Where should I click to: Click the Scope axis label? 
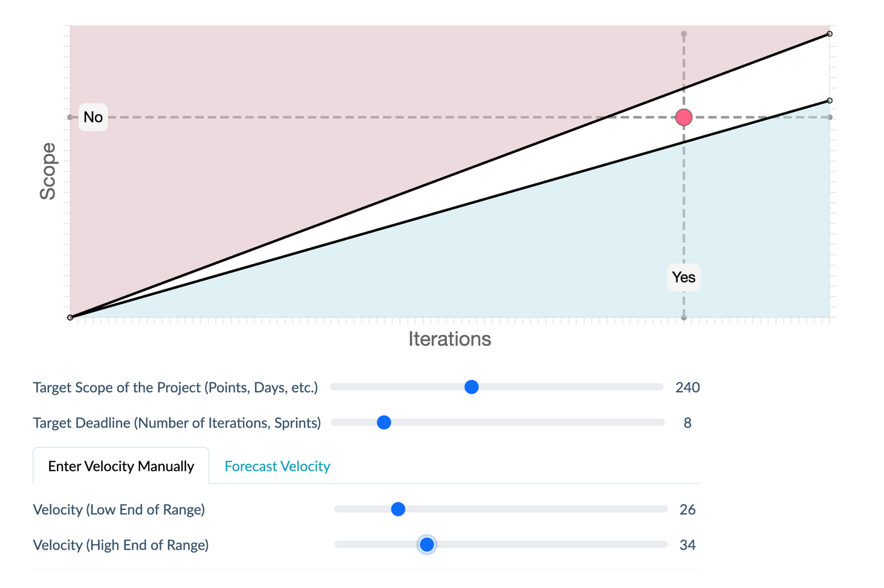(48, 171)
